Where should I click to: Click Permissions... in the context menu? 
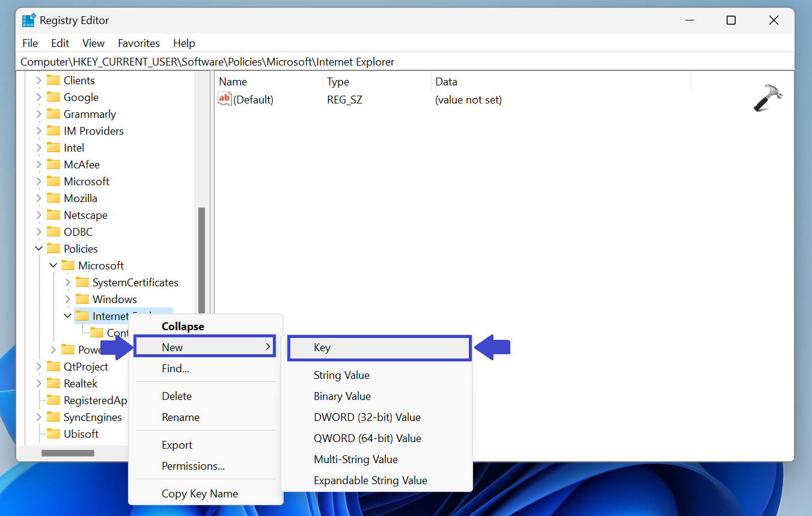click(x=193, y=466)
